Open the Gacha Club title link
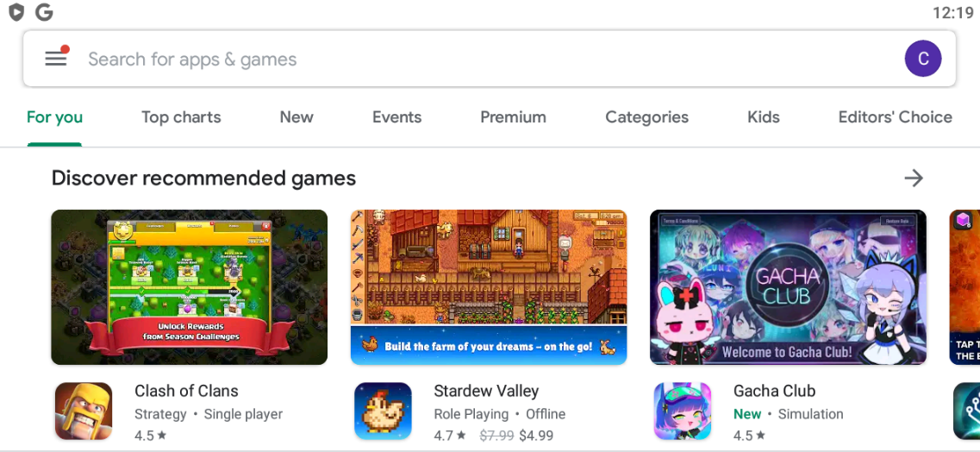This screenshot has height=452, width=980. coord(774,392)
